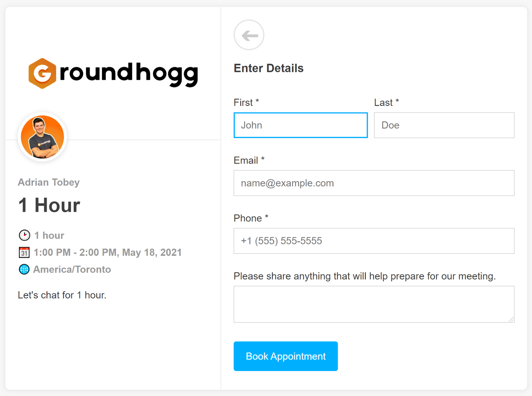Click the 1 Hour appointment title
This screenshot has height=396, width=532.
pos(49,205)
